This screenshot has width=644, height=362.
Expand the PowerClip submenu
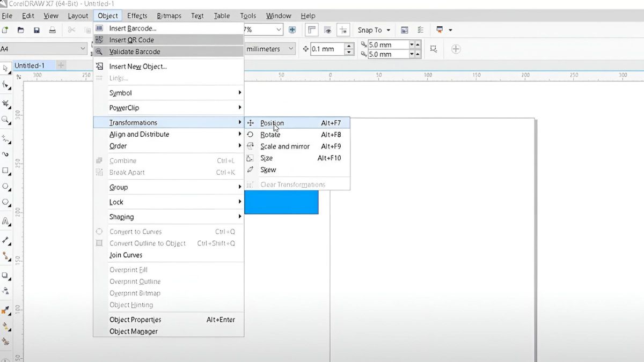[x=169, y=108]
